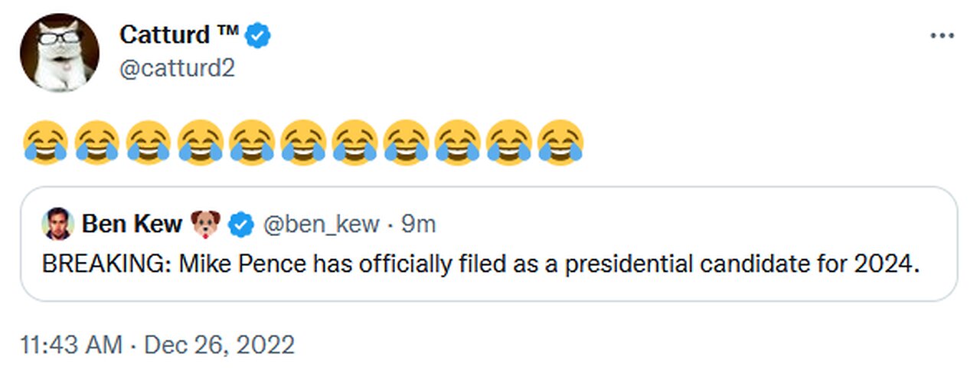Select the middle sixth laughing emoji

303,142
